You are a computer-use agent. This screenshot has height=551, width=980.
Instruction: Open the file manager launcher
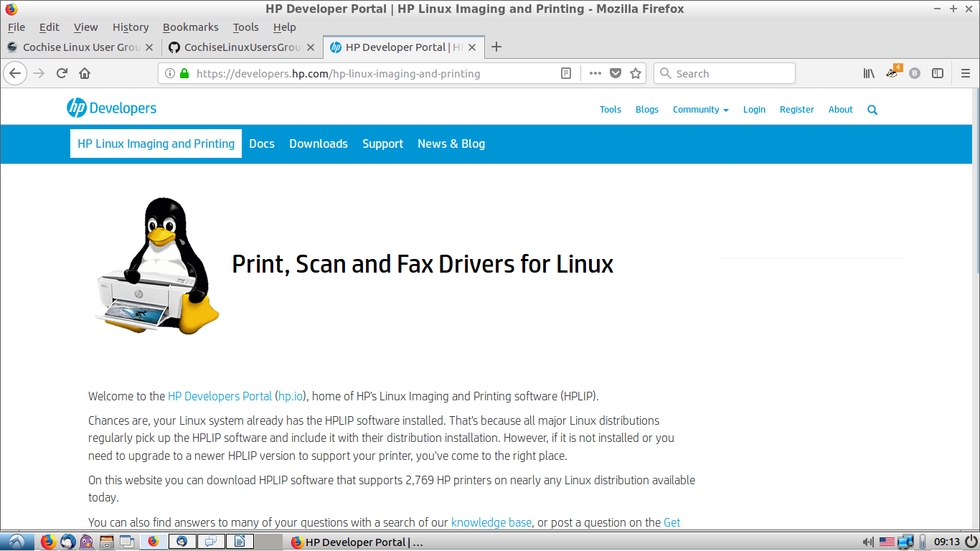pyautogui.click(x=107, y=542)
